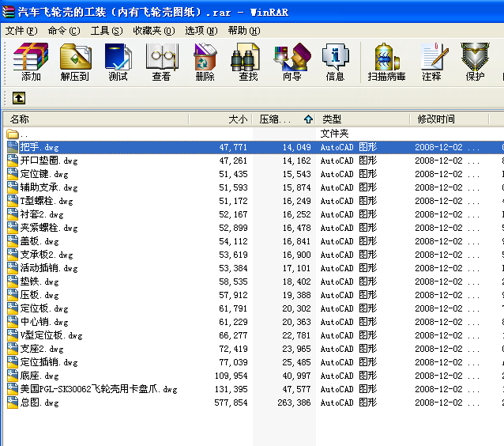
Task: Sort by 大小 column header
Action: (220, 119)
